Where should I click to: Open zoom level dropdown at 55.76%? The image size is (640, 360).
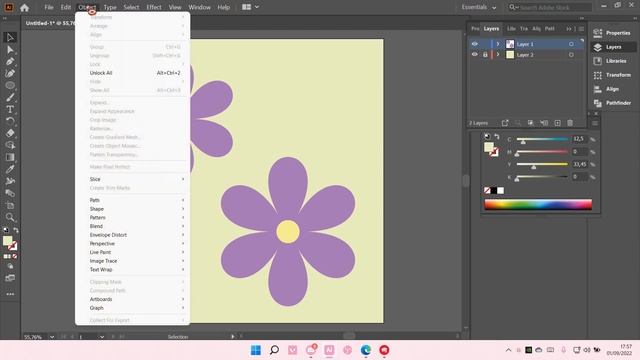click(52, 337)
